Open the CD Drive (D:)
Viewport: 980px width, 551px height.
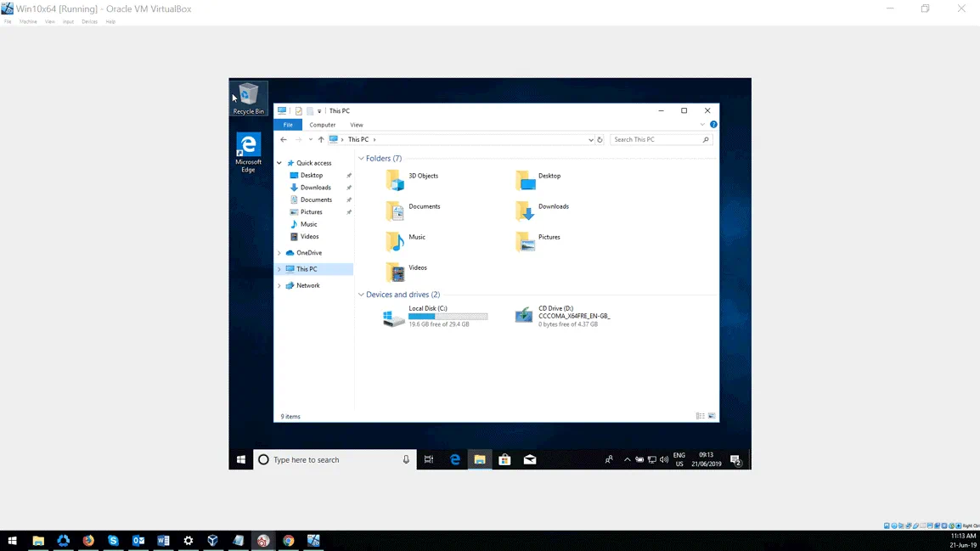(524, 316)
